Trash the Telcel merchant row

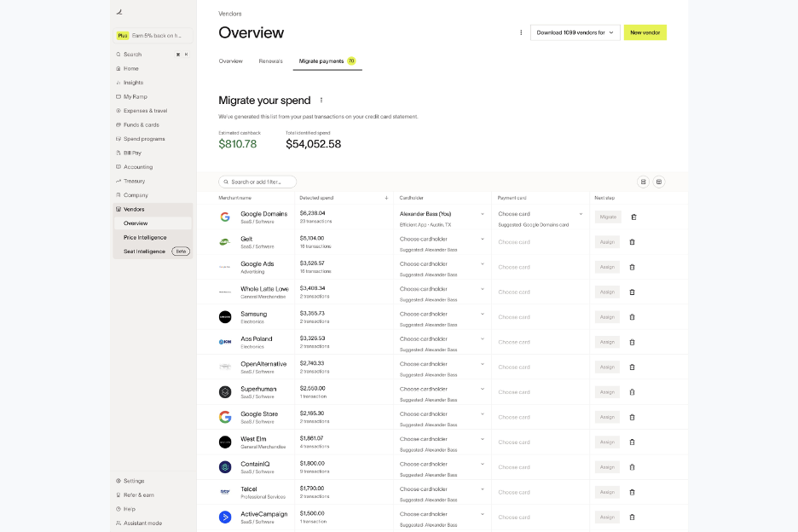tap(632, 492)
